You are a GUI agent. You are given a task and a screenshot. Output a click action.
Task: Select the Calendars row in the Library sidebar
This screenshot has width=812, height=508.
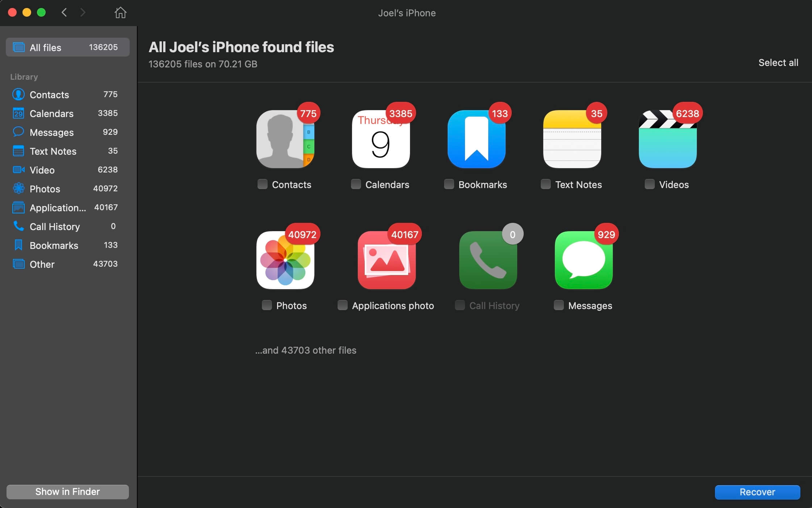[68, 113]
